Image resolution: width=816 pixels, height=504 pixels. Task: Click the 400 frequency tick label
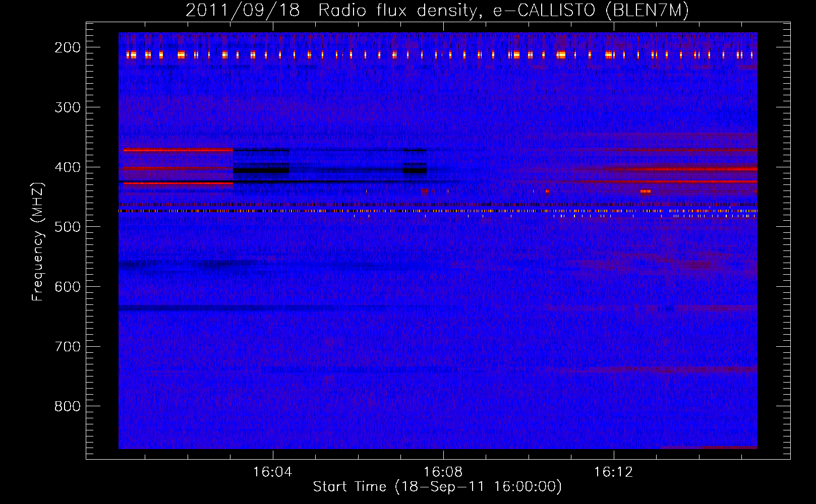point(67,167)
